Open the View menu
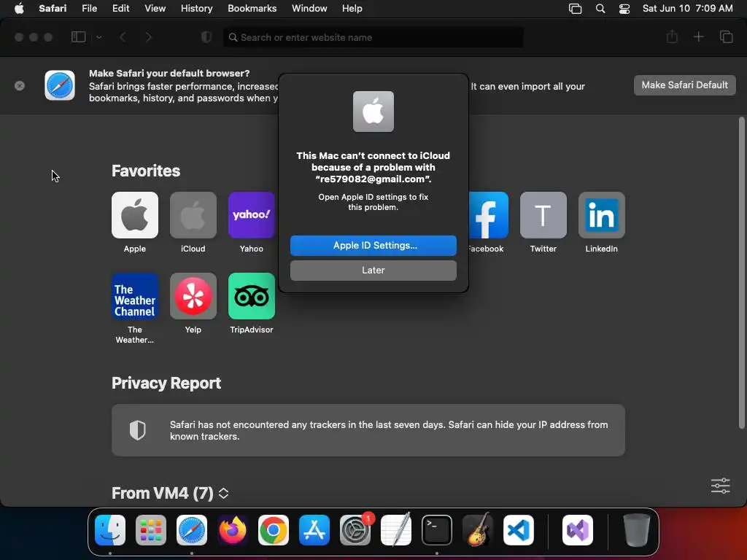Viewport: 747px width, 560px height. point(155,9)
